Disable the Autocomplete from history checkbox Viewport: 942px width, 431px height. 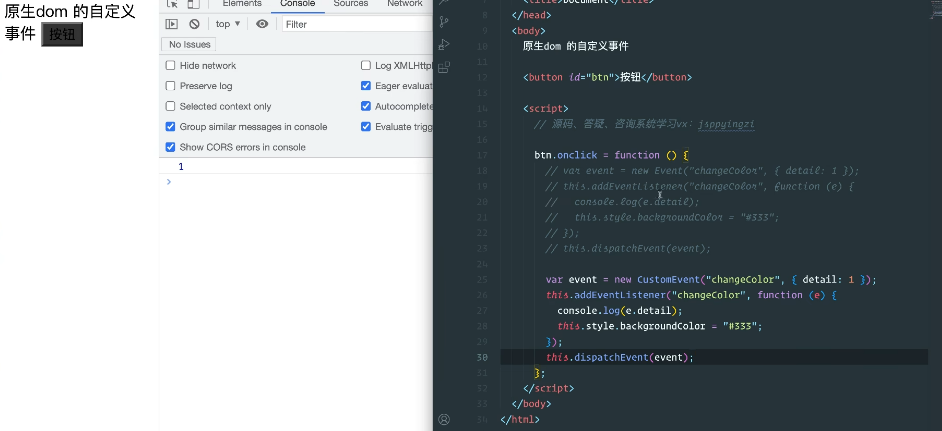[366, 106]
